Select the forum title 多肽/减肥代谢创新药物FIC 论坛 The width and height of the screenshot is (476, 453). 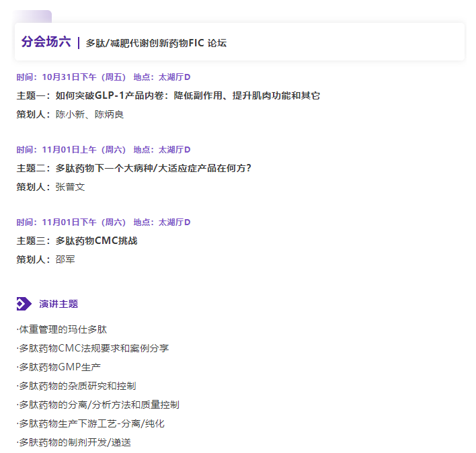(156, 43)
